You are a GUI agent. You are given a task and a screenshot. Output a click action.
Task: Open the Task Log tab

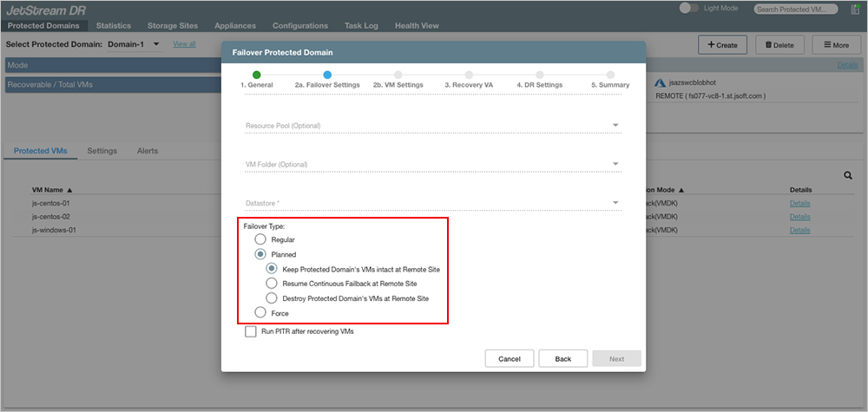coord(361,26)
